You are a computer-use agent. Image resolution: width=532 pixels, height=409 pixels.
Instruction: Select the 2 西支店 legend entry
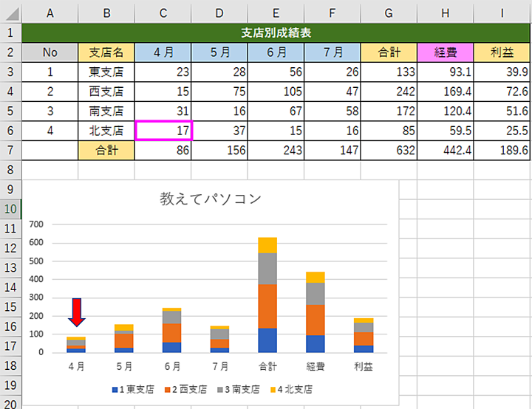click(185, 389)
